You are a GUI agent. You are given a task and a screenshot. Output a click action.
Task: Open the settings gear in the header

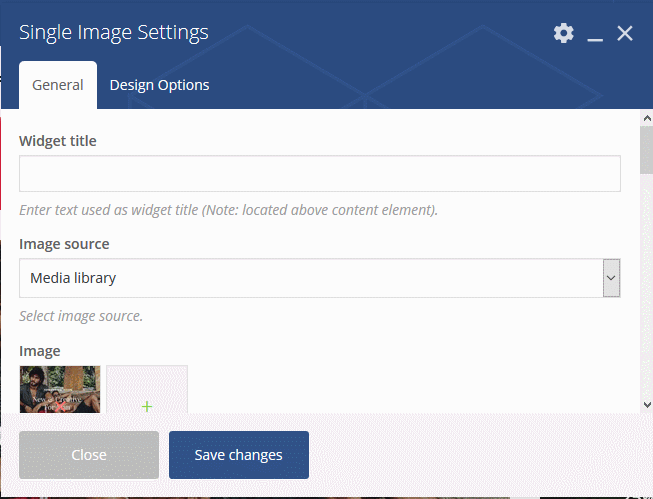point(563,33)
